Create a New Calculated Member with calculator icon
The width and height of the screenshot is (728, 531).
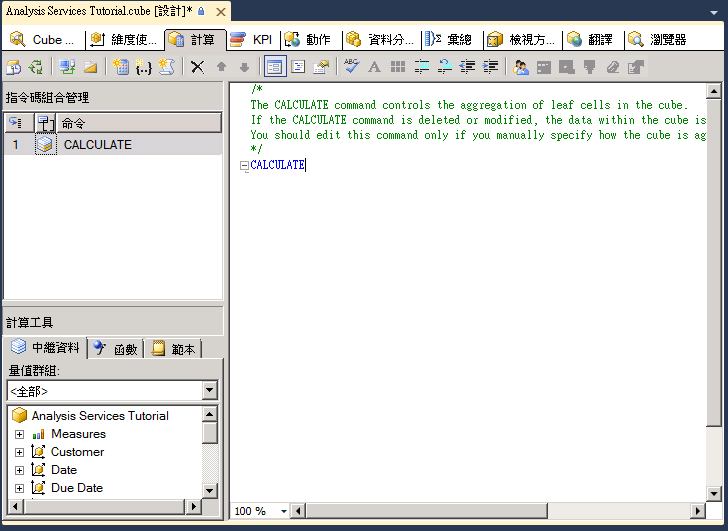pos(121,67)
